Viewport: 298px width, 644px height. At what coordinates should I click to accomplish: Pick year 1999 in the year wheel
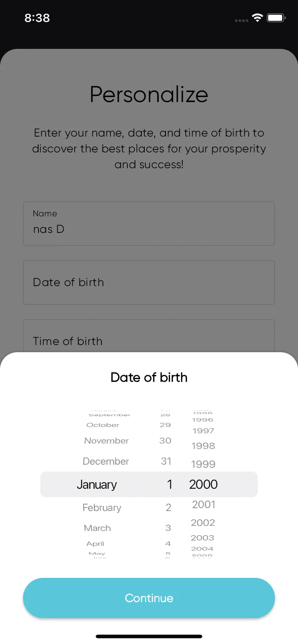click(x=203, y=464)
